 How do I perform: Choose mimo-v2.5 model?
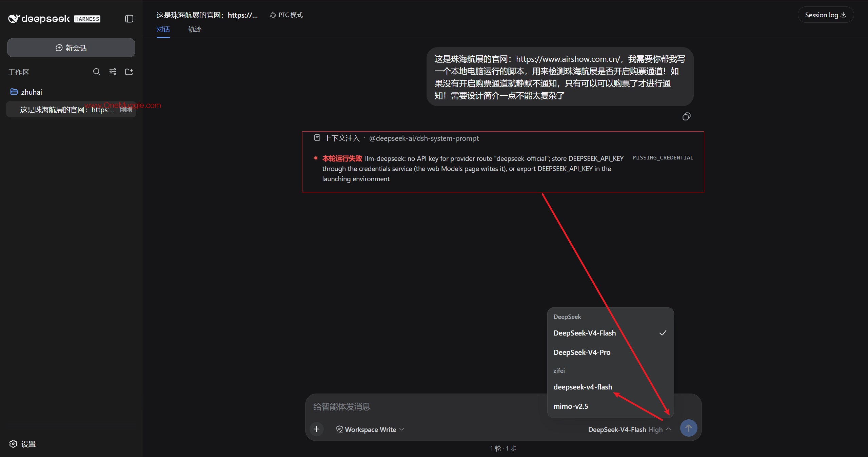coord(610,406)
